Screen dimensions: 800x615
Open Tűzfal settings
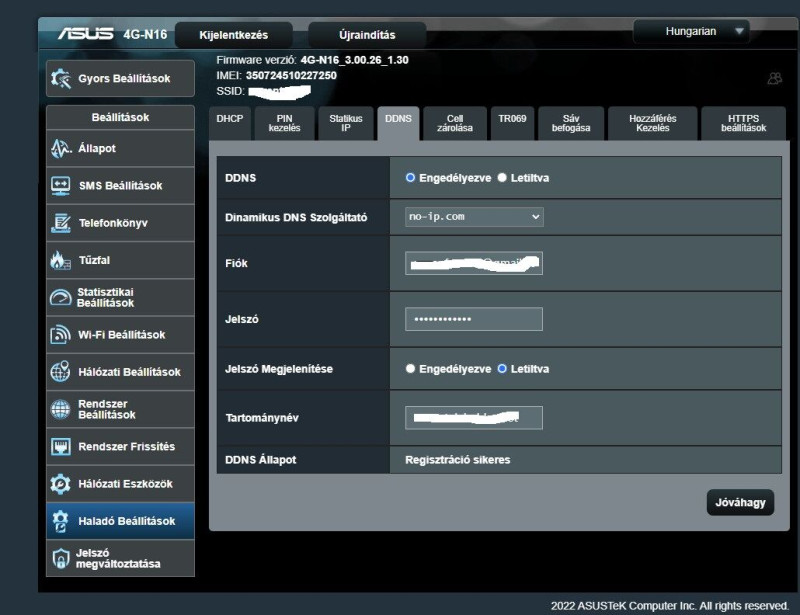coord(120,260)
